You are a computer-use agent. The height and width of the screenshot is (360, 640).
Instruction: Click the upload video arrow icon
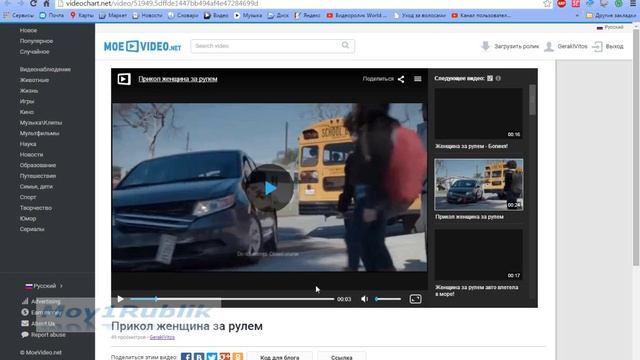(x=485, y=46)
